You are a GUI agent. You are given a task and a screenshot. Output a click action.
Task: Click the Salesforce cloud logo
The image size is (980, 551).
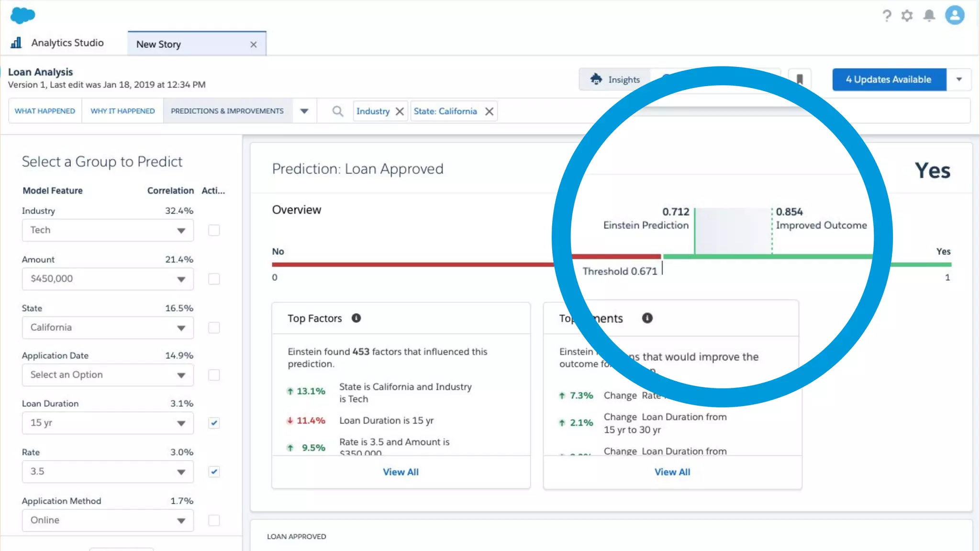click(x=22, y=15)
